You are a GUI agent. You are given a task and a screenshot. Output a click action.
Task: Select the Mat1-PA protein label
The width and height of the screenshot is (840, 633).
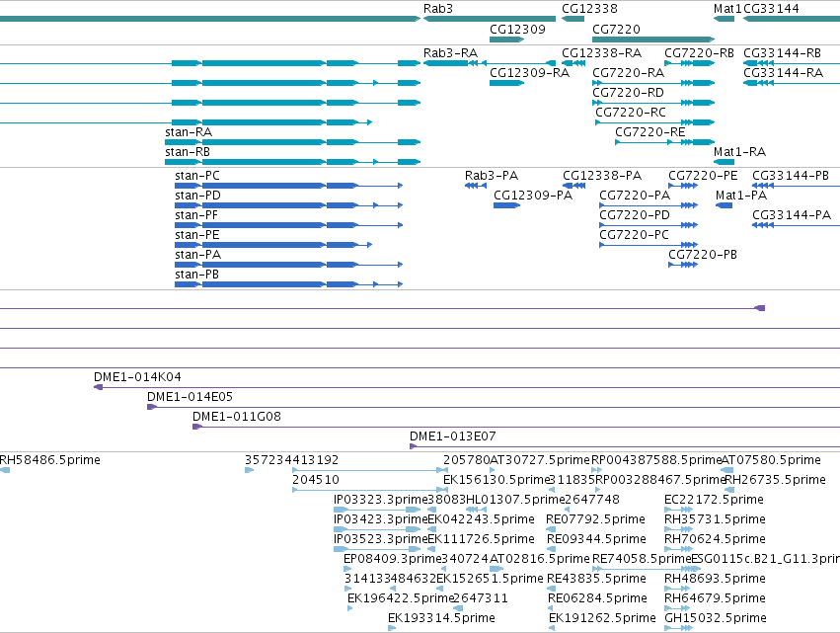pyautogui.click(x=741, y=196)
